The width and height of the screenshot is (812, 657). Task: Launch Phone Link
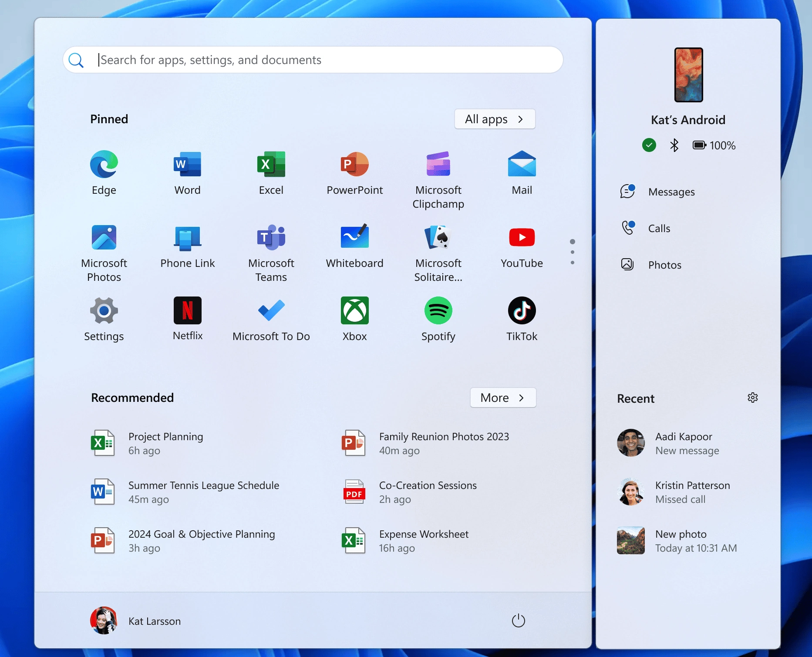[188, 246]
